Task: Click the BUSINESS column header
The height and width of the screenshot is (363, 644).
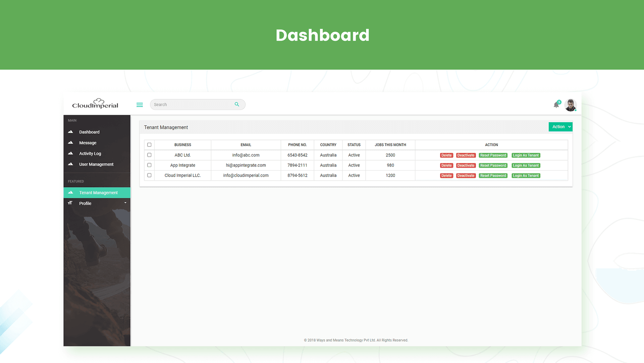Action: 183,145
